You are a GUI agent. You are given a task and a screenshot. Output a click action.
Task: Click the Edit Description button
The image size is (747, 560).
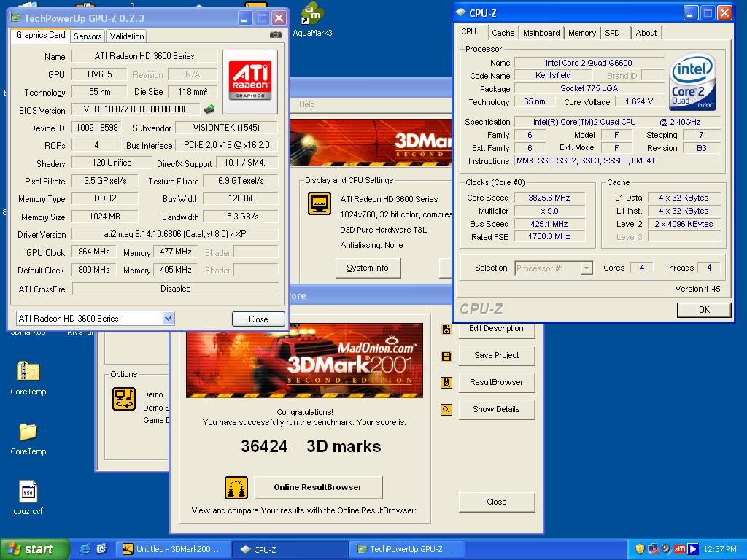coord(496,329)
